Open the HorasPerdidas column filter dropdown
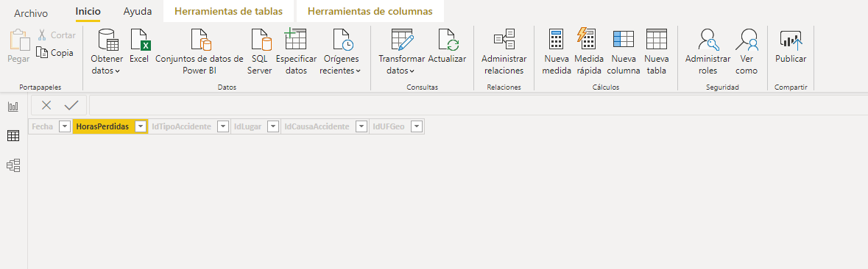This screenshot has height=269, width=868. 141,127
